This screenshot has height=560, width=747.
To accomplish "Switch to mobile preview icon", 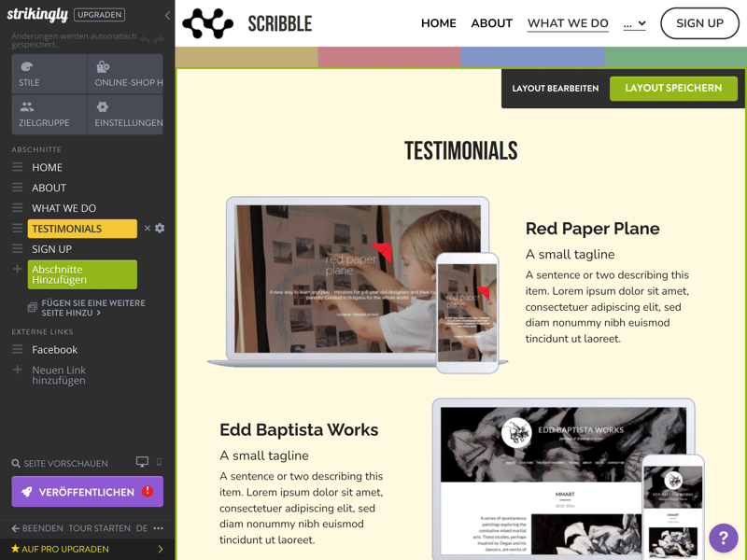I will pos(159,461).
